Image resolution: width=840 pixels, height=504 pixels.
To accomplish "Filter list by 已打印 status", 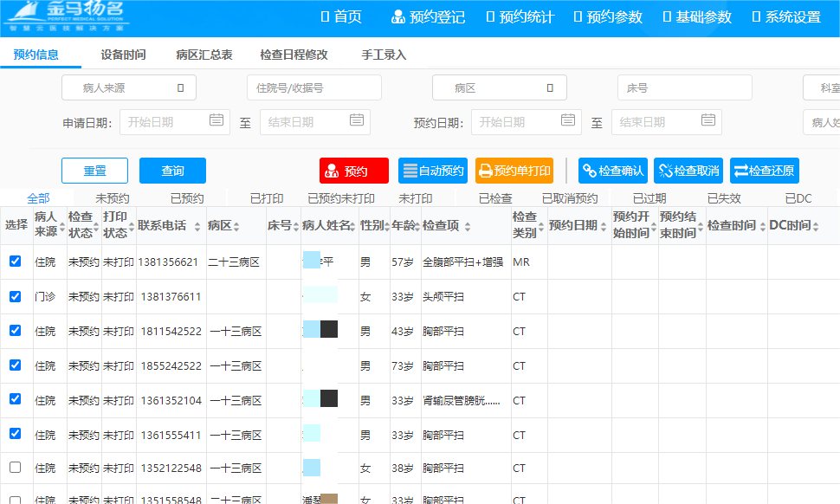I will tap(266, 198).
